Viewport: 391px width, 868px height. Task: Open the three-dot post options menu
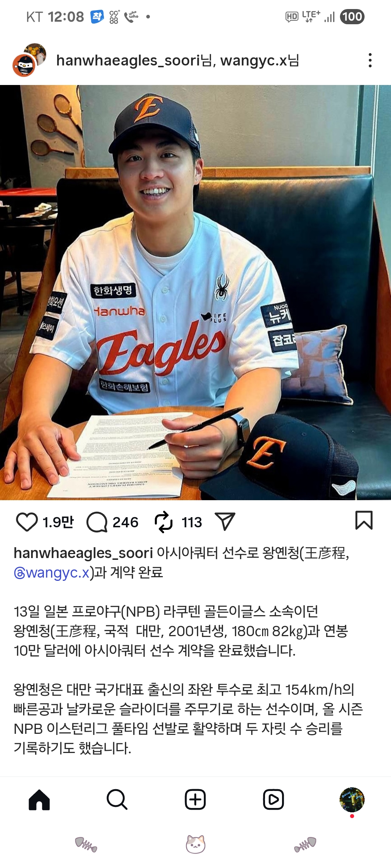[x=370, y=60]
